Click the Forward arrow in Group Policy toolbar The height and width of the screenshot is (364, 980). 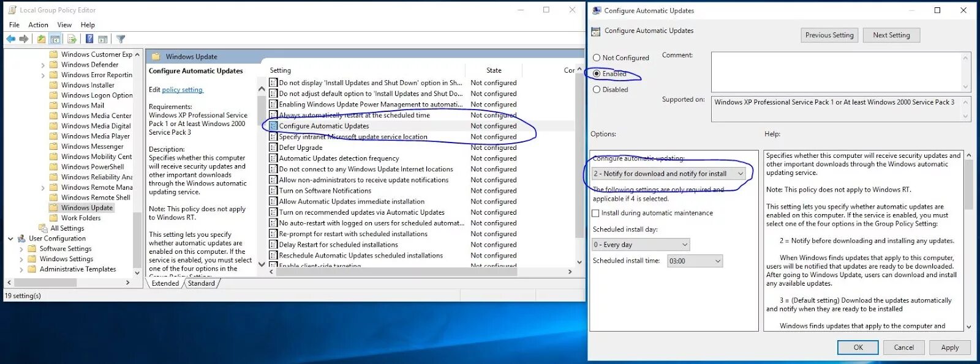click(x=24, y=39)
